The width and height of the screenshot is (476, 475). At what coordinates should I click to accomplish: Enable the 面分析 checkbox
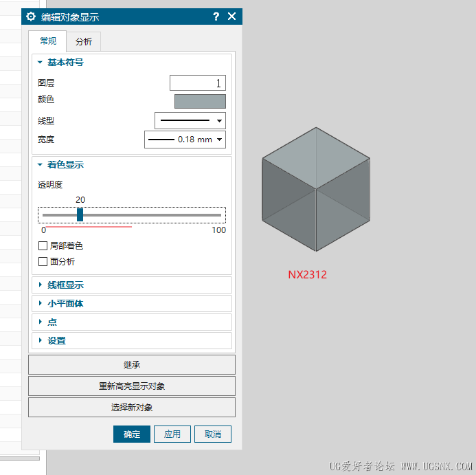pos(43,261)
